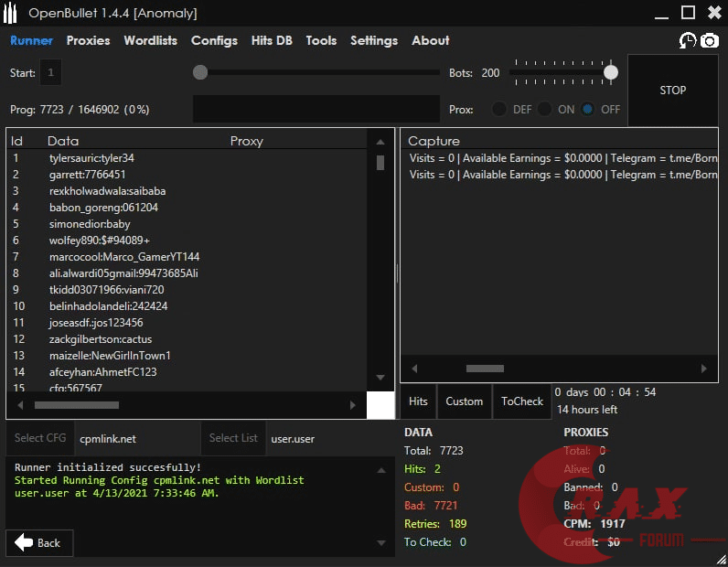Click the data list scroll-down arrow

click(x=380, y=377)
